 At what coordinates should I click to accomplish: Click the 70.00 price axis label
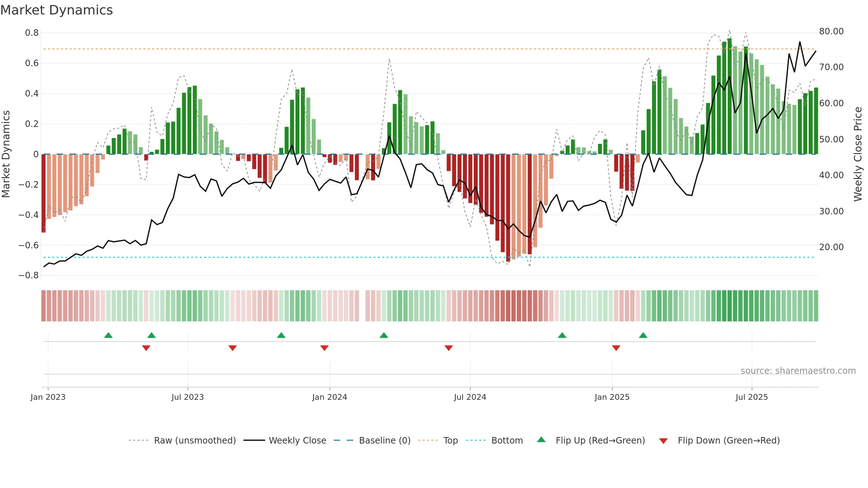(x=831, y=67)
